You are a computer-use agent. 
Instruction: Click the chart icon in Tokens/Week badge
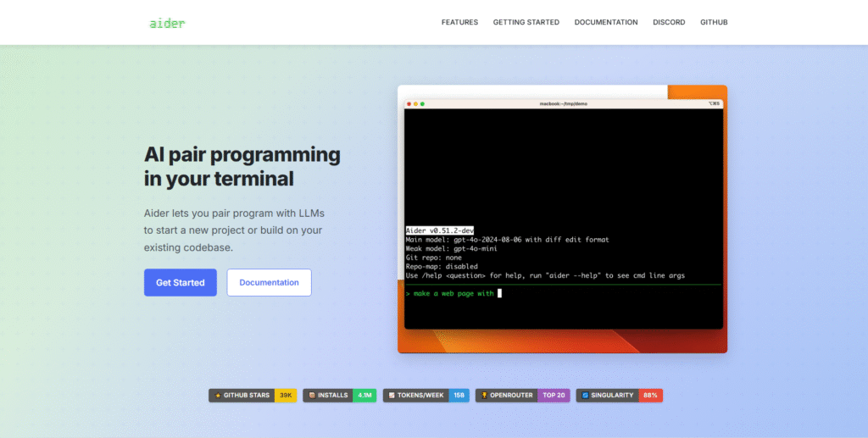(392, 396)
